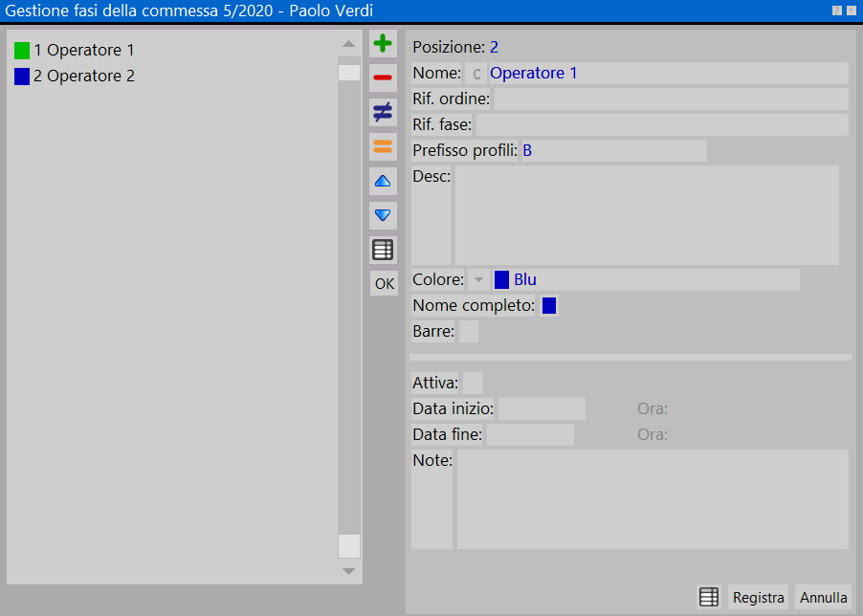This screenshot has width=863, height=616.
Task: Focus the Data fine field
Action: tap(530, 434)
